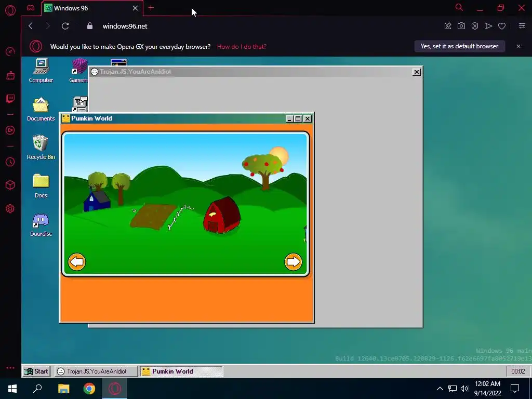Open Easy Setup menu icon

point(522,26)
